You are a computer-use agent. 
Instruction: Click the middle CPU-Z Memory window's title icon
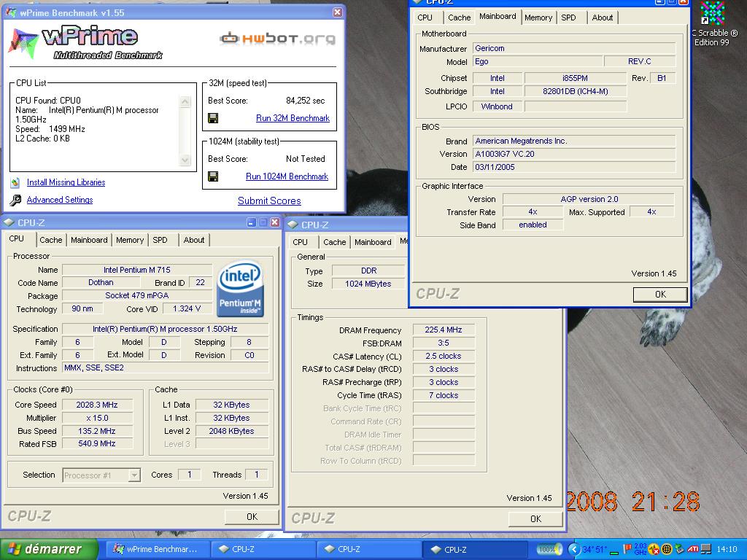tap(293, 225)
